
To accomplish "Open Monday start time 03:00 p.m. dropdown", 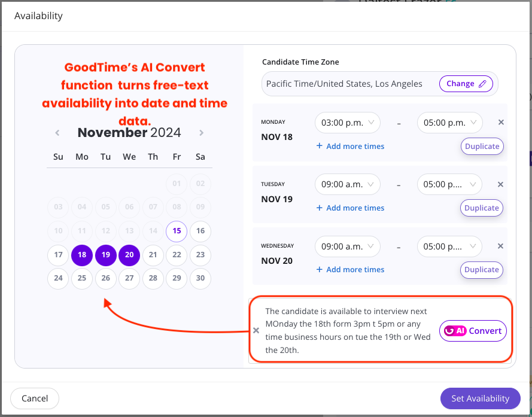I will tap(348, 123).
